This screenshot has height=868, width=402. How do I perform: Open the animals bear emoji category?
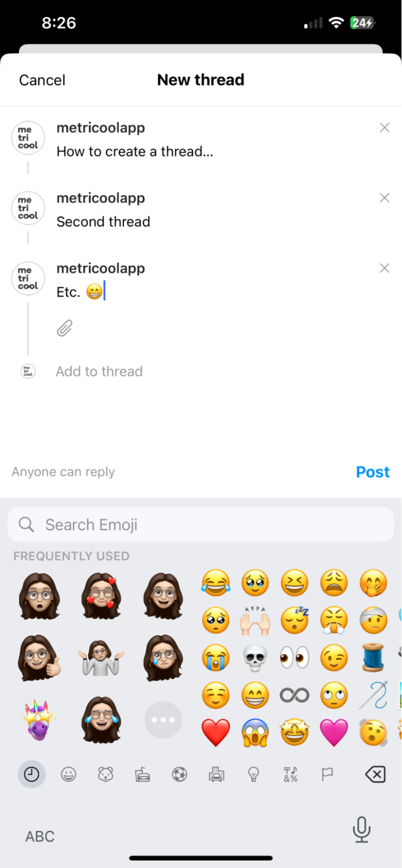[106, 775]
